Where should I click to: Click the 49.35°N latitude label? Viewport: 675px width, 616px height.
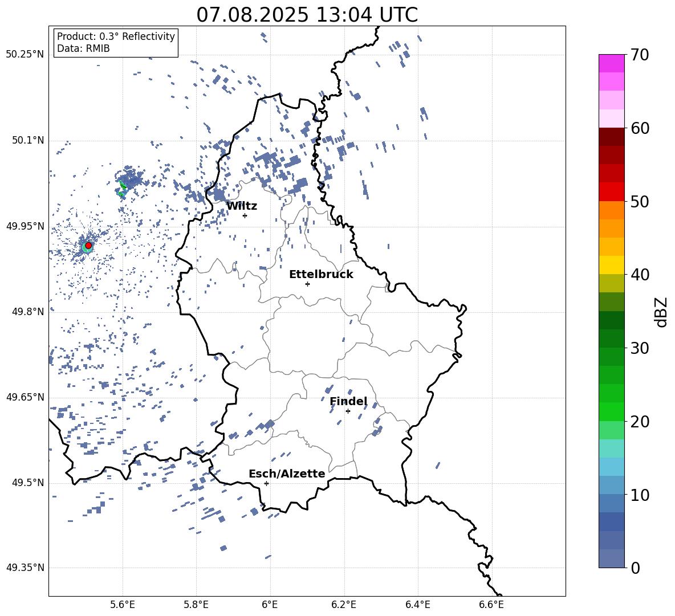(25, 568)
